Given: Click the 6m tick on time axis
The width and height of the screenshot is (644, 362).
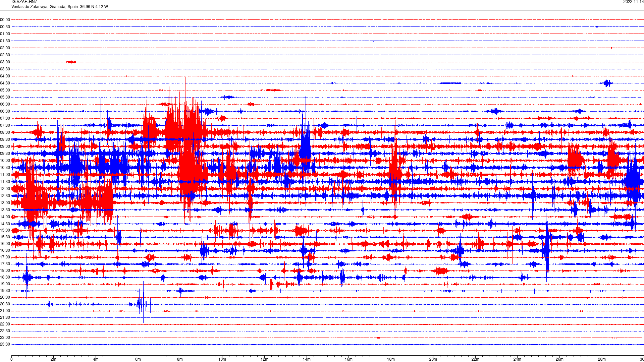Looking at the screenshot, I should (138, 359).
